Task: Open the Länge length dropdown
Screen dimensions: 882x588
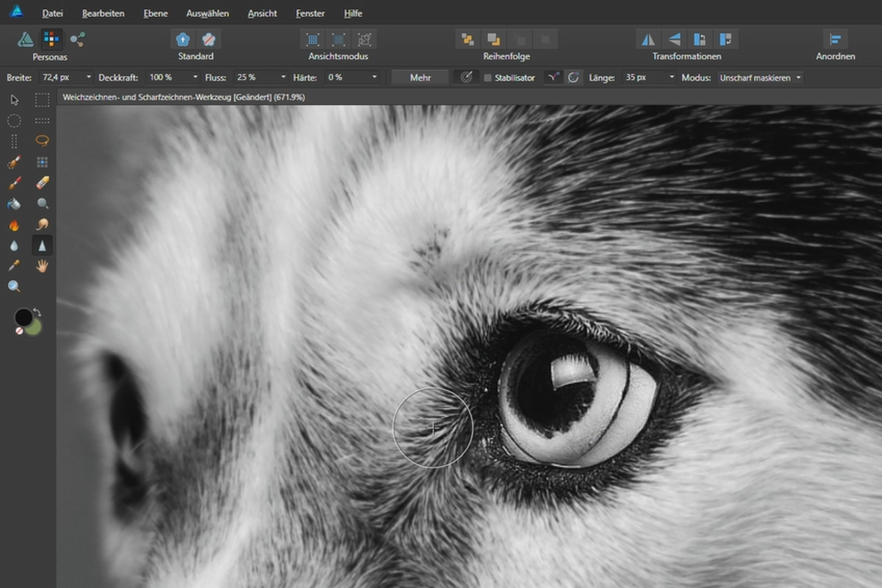Action: coord(671,77)
